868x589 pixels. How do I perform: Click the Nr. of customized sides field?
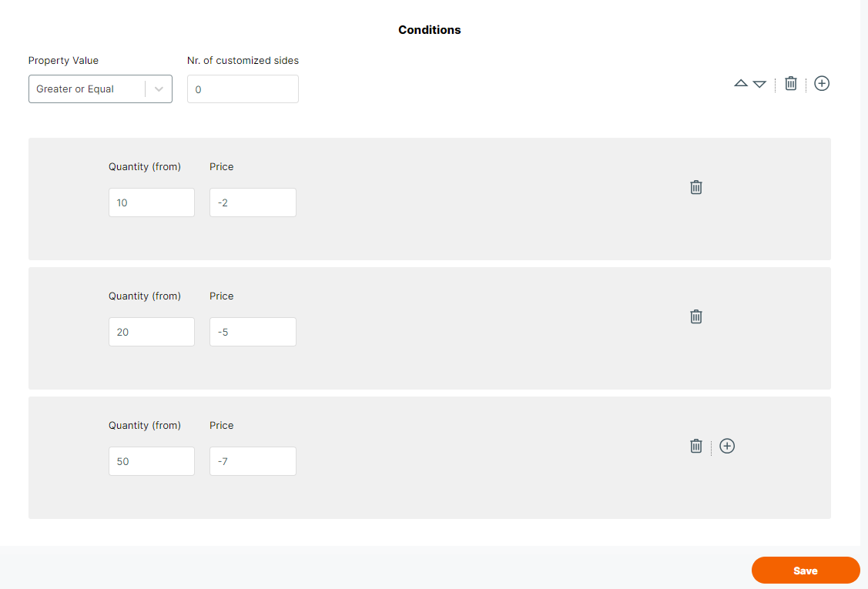[243, 89]
